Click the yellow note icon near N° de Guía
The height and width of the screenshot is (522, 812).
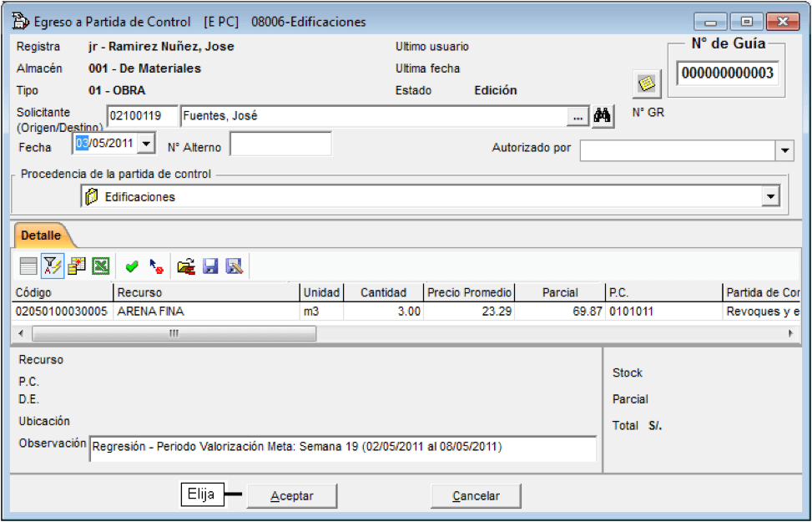[x=646, y=84]
